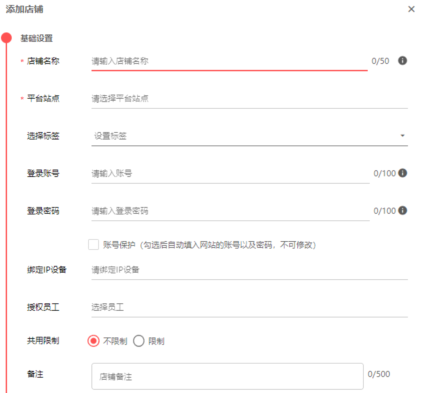Focus the 店铺名称 input field
This screenshot has height=394, width=422.
pyautogui.click(x=229, y=61)
